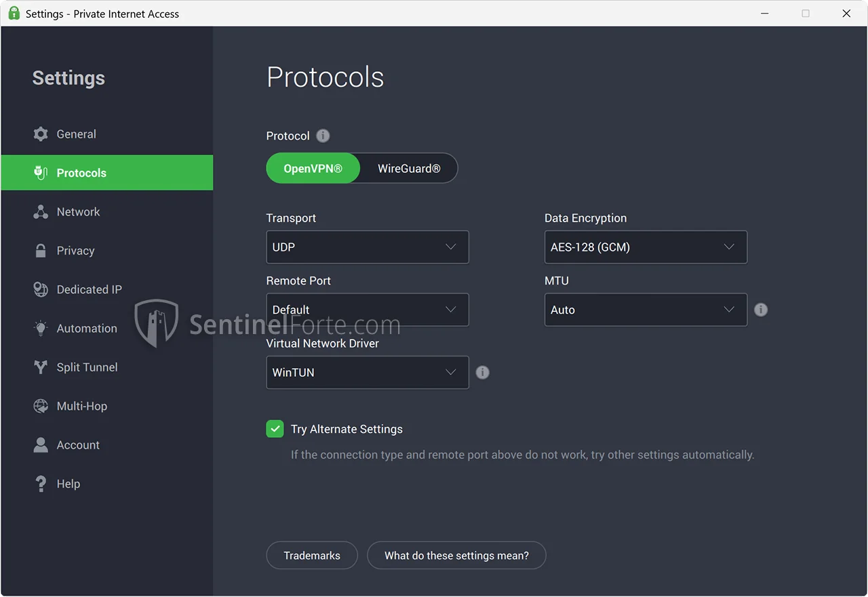This screenshot has height=597, width=868.
Task: Click the Network nodes icon in sidebar
Action: [x=41, y=211]
